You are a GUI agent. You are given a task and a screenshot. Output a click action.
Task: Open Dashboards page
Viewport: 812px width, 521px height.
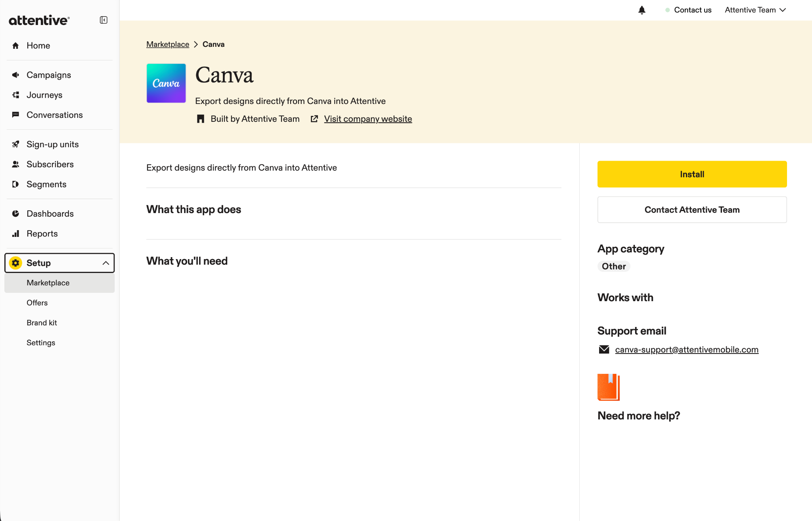(x=59, y=213)
